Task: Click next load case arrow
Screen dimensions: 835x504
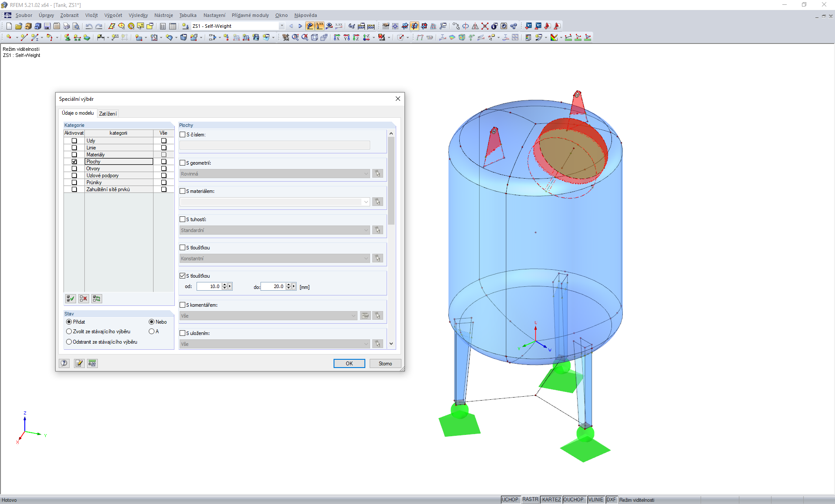Action: pyautogui.click(x=300, y=26)
